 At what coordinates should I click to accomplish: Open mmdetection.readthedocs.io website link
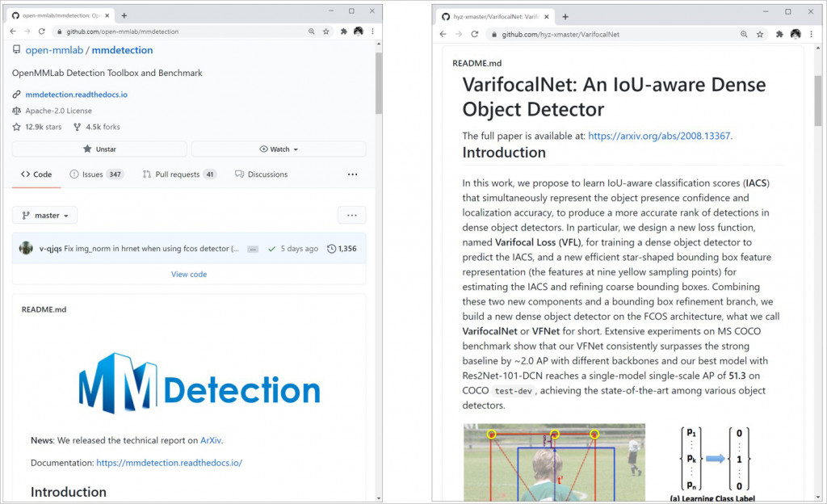pyautogui.click(x=77, y=94)
